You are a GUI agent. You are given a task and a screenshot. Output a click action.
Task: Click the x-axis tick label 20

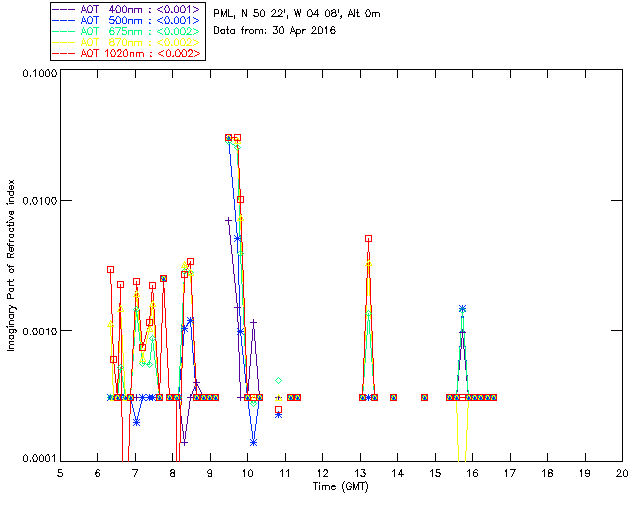pos(622,473)
